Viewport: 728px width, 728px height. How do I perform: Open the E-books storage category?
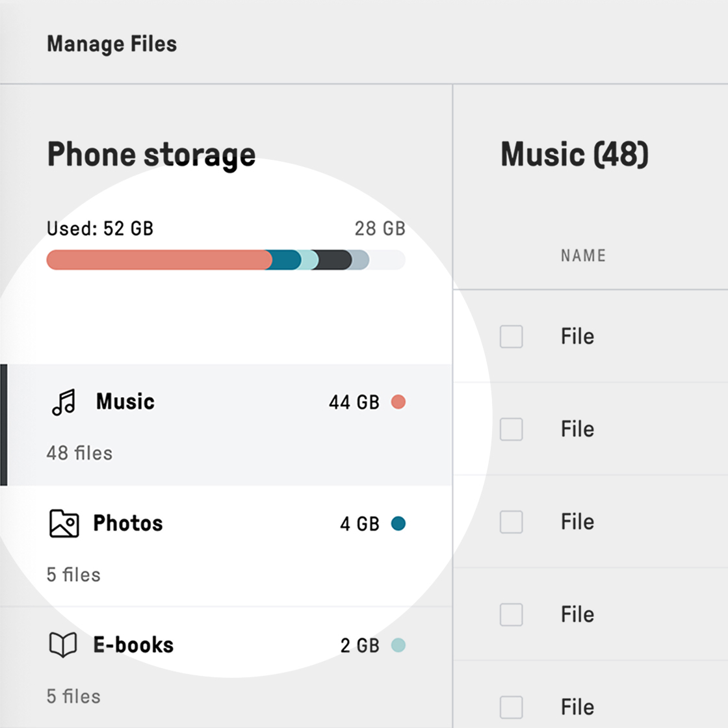click(x=133, y=645)
